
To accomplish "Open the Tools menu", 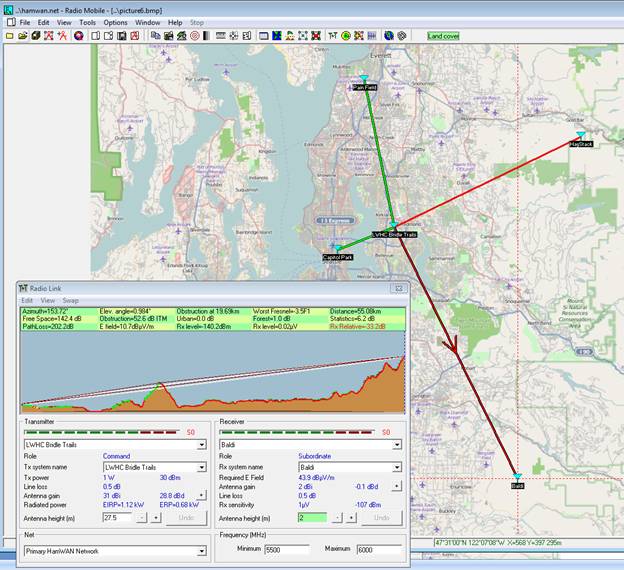I will (x=87, y=21).
